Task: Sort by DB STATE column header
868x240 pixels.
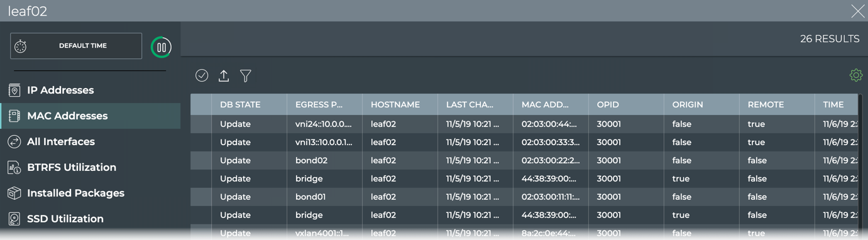Action: point(240,104)
